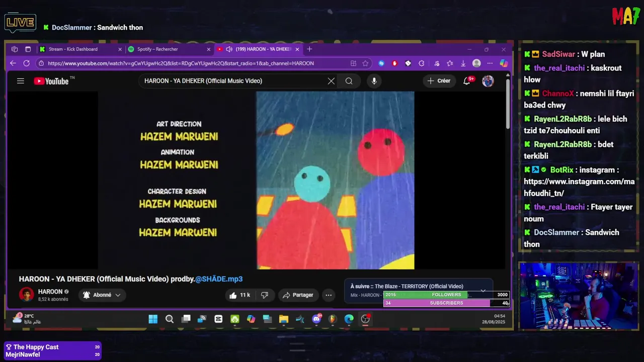Click the YouTube page vertical scrollbar
This screenshot has width=644, height=362.
click(x=508, y=104)
